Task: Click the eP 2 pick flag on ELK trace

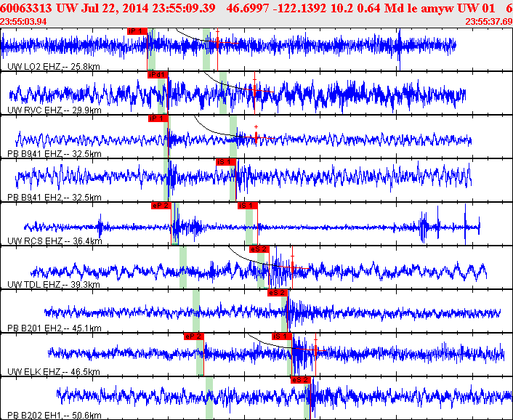Action: [x=194, y=336]
